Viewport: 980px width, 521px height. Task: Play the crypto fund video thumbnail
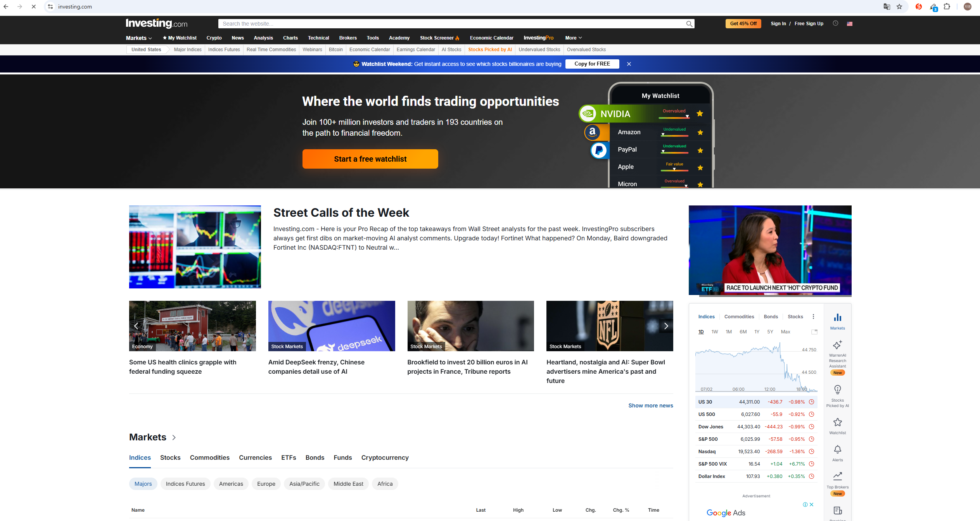(770, 250)
